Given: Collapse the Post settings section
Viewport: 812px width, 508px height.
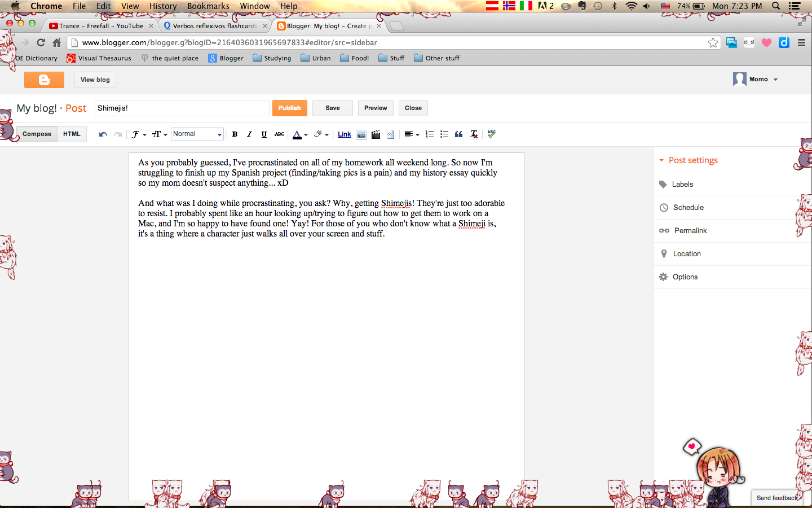Looking at the screenshot, I should click(x=689, y=160).
